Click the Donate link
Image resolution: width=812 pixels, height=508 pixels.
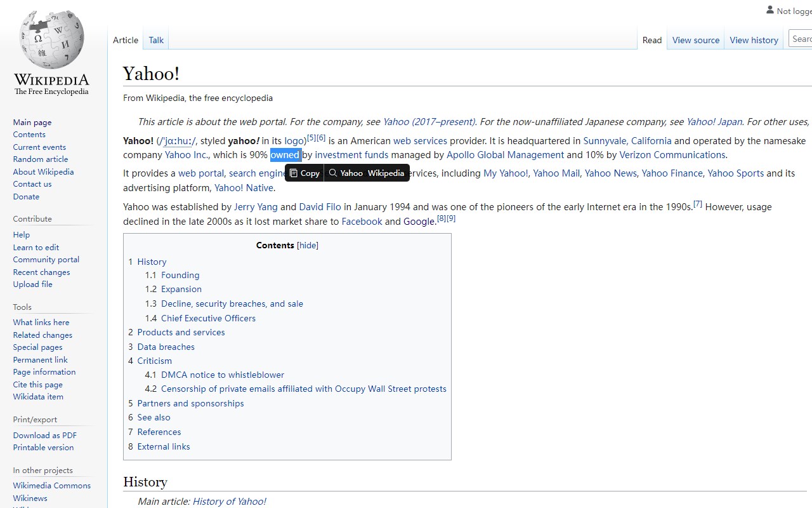pyautogui.click(x=26, y=197)
